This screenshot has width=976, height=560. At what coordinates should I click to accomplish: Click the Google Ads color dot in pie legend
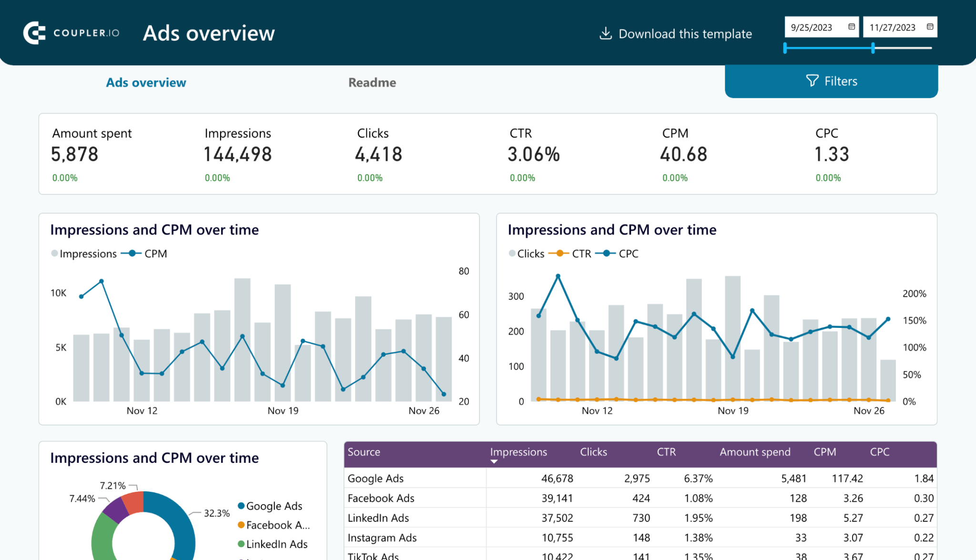(241, 506)
